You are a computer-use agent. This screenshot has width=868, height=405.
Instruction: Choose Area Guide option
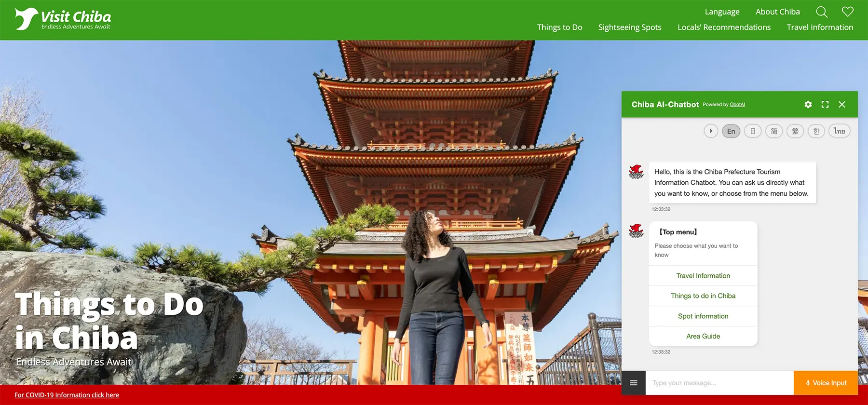pyautogui.click(x=703, y=337)
